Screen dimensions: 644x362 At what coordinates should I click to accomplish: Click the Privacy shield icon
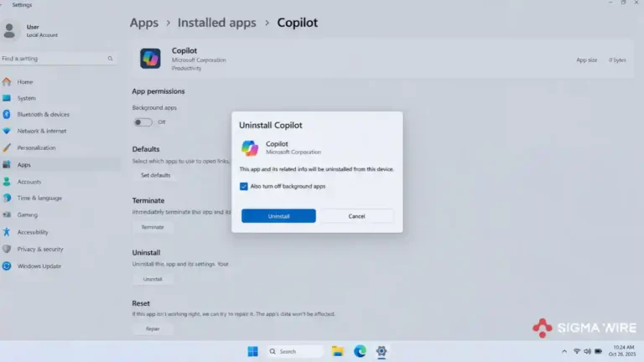tap(7, 249)
